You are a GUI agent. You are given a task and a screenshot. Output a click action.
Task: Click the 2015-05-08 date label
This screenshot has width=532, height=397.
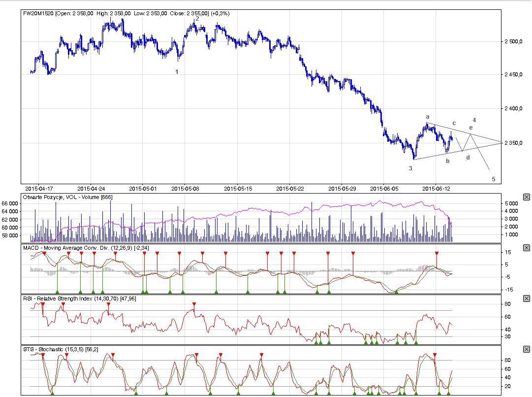[x=185, y=189]
